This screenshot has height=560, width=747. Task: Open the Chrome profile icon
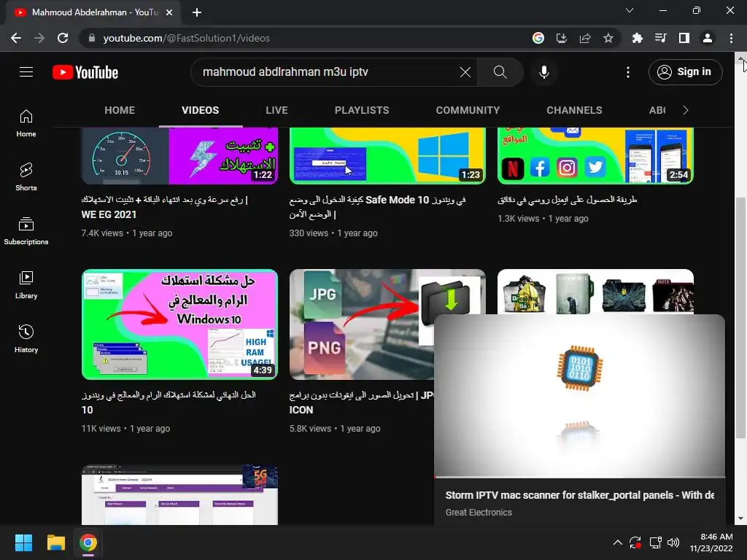pos(708,38)
